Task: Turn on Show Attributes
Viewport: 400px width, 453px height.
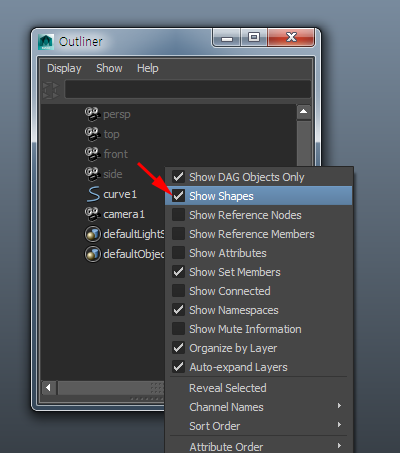Action: coord(178,253)
